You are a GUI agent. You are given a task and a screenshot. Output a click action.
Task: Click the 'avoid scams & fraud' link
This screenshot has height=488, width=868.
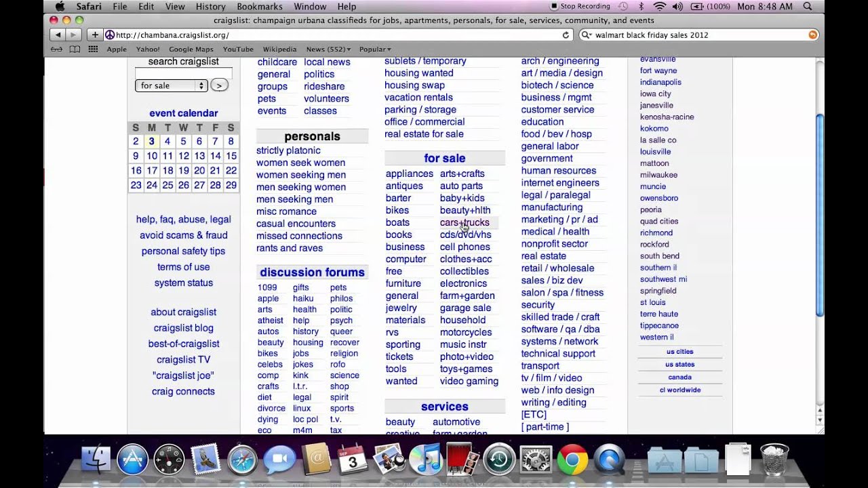[x=184, y=235]
